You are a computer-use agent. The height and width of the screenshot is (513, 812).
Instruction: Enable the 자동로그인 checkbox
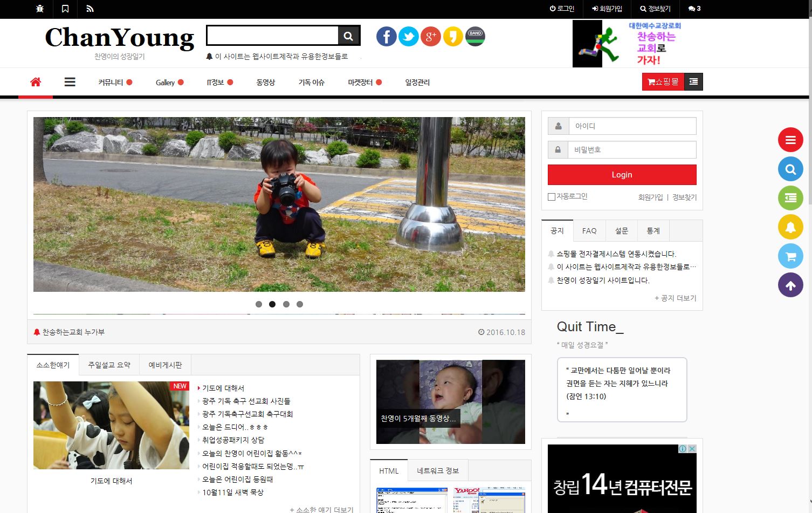[551, 196]
